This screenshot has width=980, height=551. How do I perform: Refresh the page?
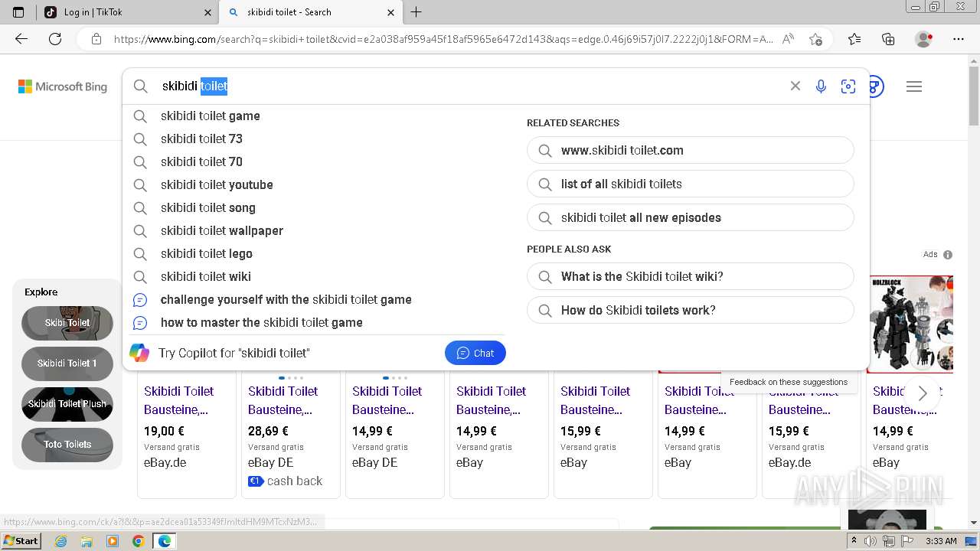(55, 39)
